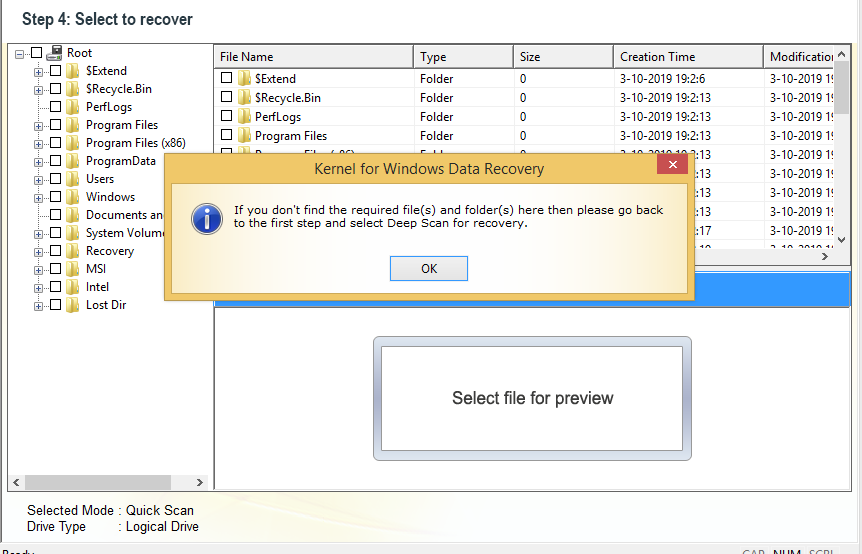Click the $Extend folder icon in tree

click(73, 71)
